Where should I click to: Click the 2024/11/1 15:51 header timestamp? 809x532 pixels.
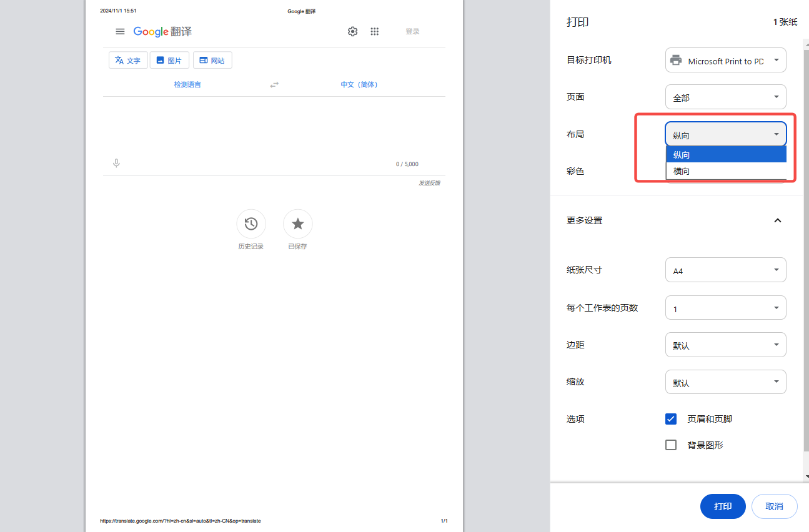pos(118,11)
